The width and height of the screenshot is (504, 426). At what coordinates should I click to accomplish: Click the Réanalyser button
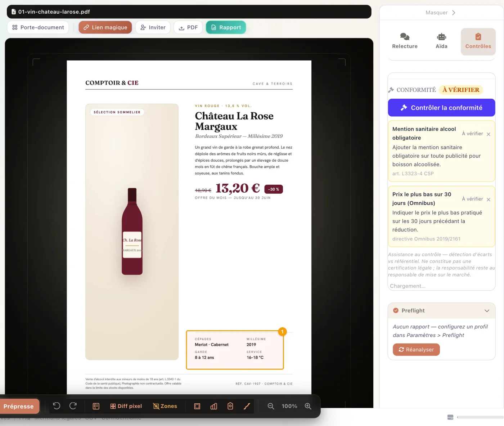(416, 350)
